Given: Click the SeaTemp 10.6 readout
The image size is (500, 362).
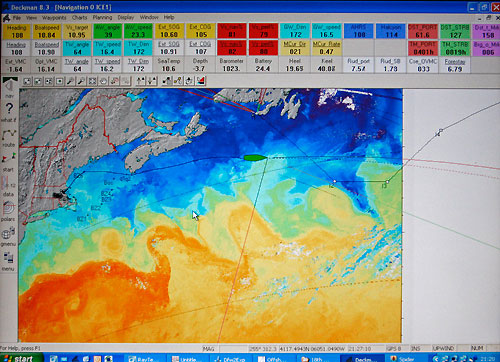Looking at the screenshot, I should click(169, 65).
